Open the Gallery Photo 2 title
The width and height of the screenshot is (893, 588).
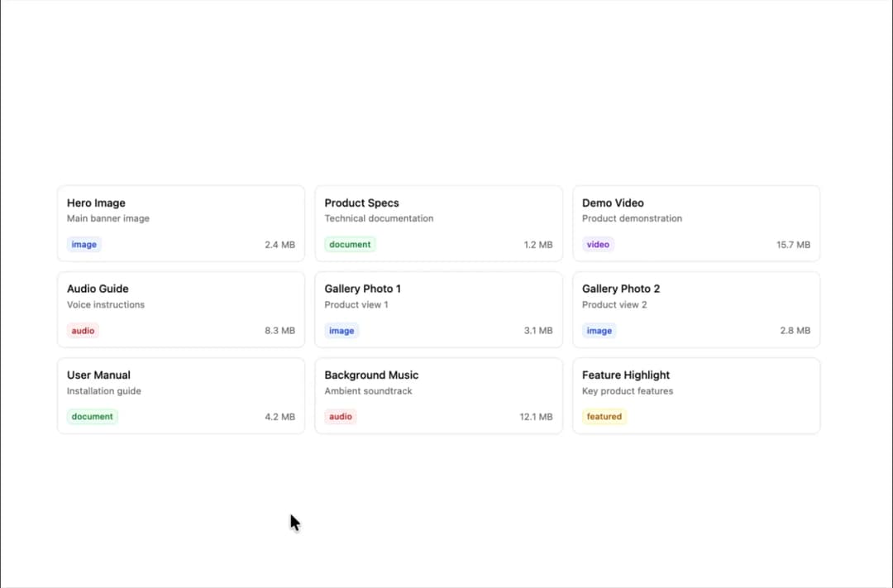tap(621, 289)
